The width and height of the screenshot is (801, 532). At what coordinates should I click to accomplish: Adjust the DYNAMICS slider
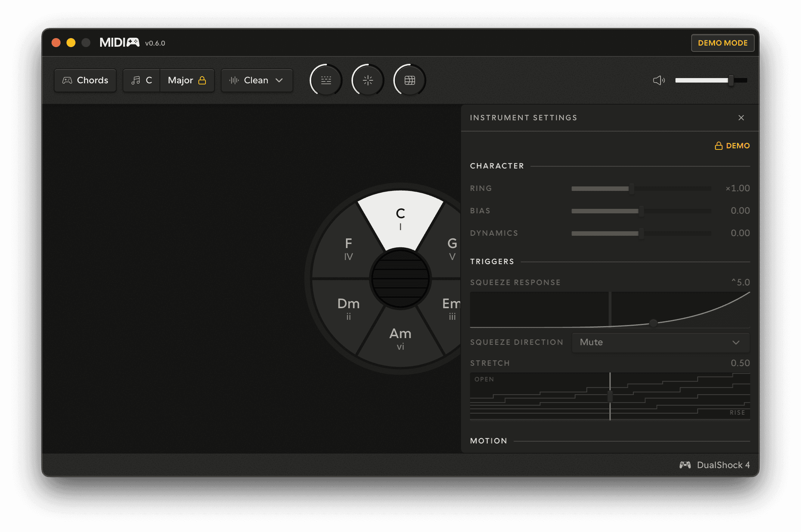[x=641, y=233]
